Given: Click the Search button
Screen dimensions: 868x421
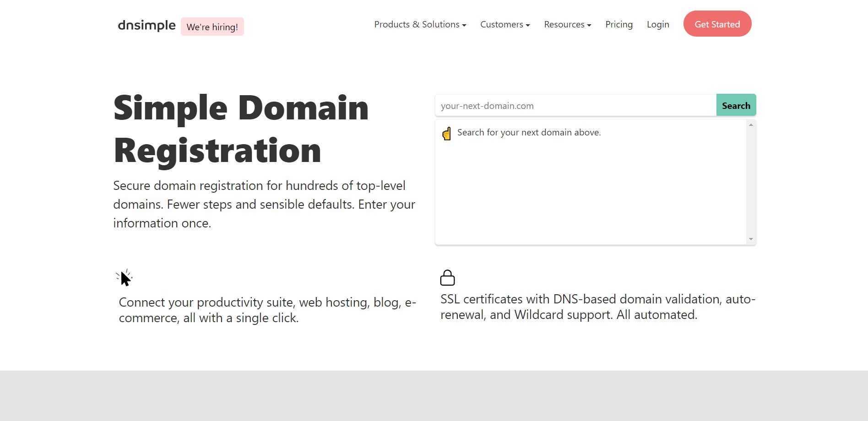Looking at the screenshot, I should click(736, 105).
